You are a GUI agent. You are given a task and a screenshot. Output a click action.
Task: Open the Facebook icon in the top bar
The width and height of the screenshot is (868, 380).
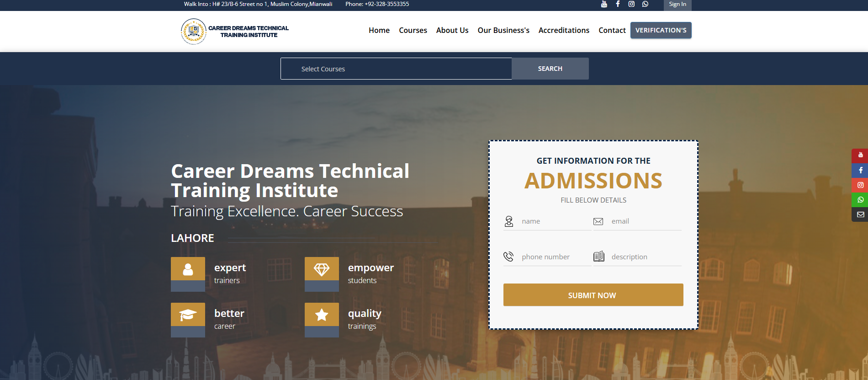coord(618,4)
